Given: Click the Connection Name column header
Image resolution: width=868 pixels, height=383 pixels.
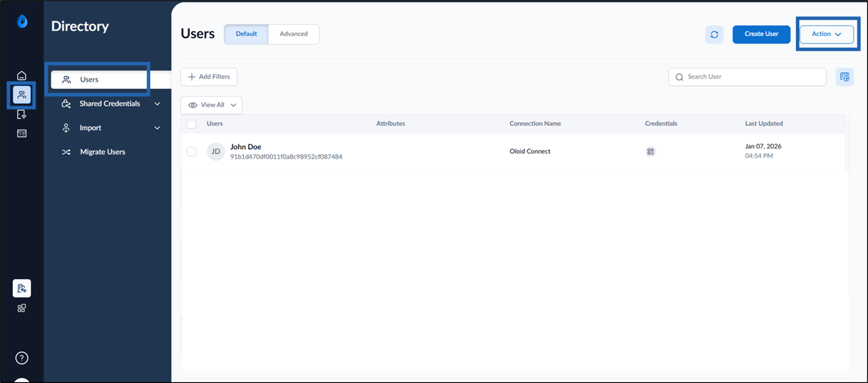Looking at the screenshot, I should click(x=535, y=124).
